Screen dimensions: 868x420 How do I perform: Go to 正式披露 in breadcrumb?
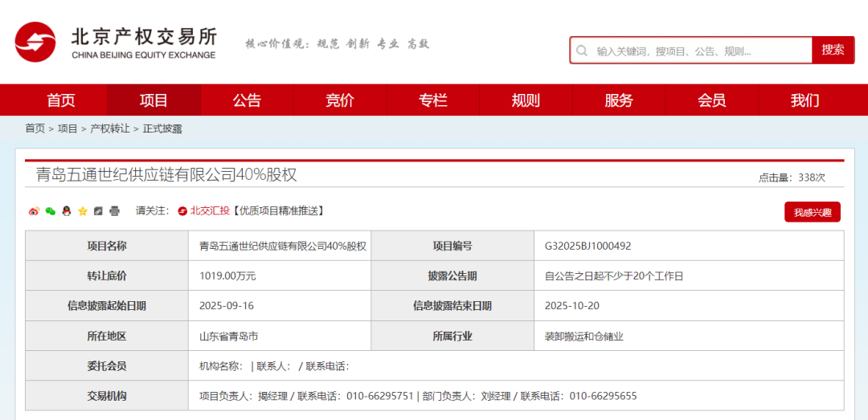162,129
